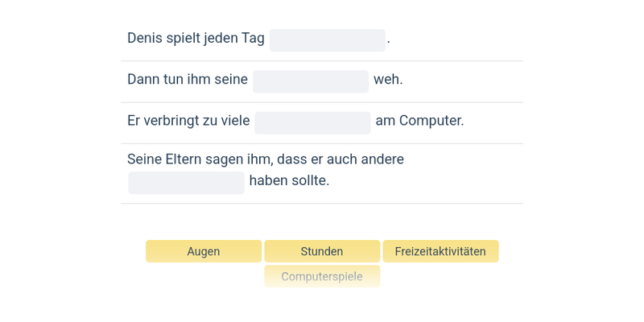Click the word "andere" in fourth sentence

pyautogui.click(x=382, y=159)
